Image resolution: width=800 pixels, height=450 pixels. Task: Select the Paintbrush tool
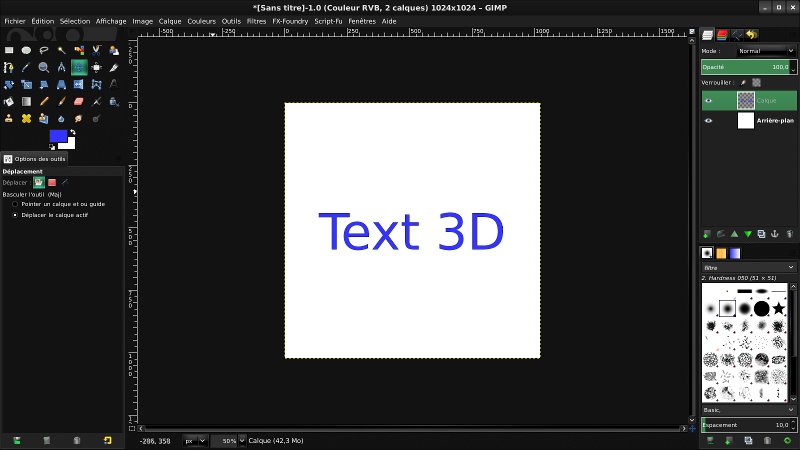(61, 102)
